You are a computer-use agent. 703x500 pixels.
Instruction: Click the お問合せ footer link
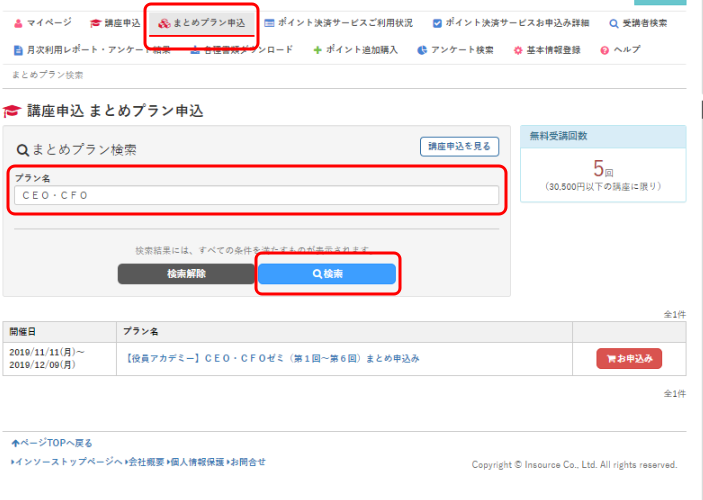pos(247,462)
